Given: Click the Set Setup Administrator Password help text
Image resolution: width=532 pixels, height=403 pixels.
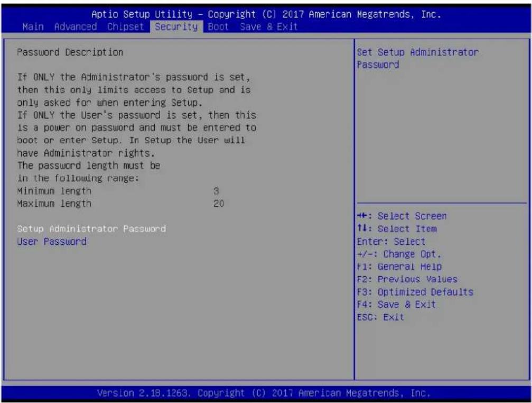Looking at the screenshot, I should (418, 58).
